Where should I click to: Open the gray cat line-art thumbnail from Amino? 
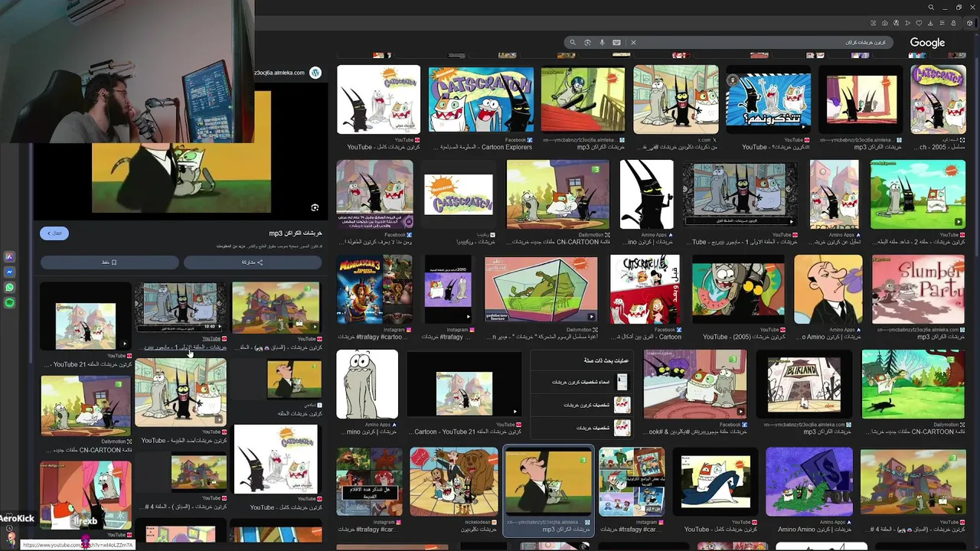[367, 384]
